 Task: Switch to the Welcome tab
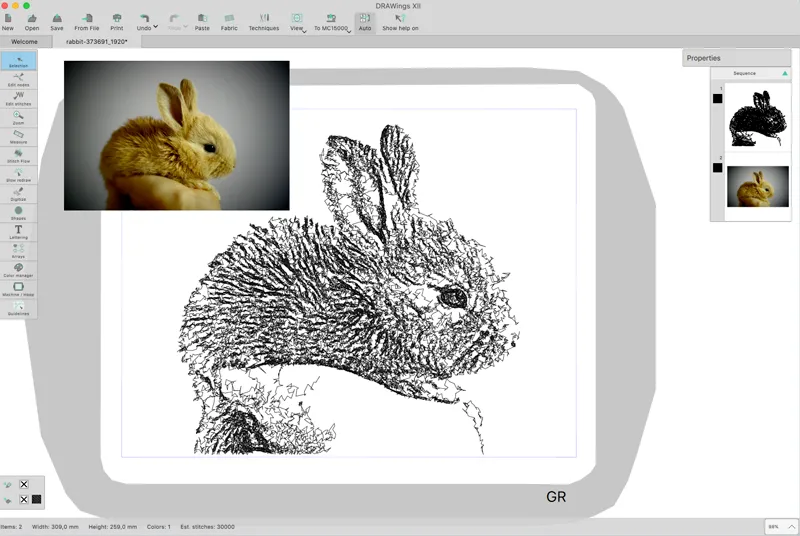tap(24, 43)
